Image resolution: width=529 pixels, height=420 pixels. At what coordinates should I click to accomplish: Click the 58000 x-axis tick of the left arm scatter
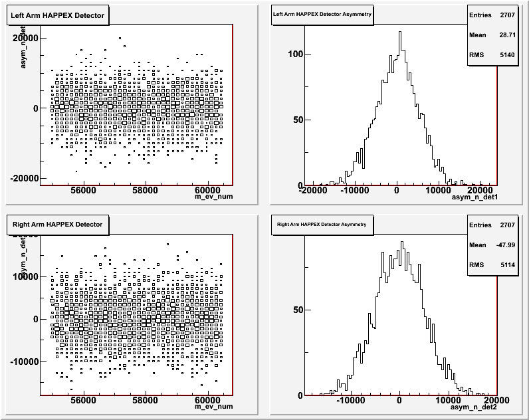click(145, 190)
